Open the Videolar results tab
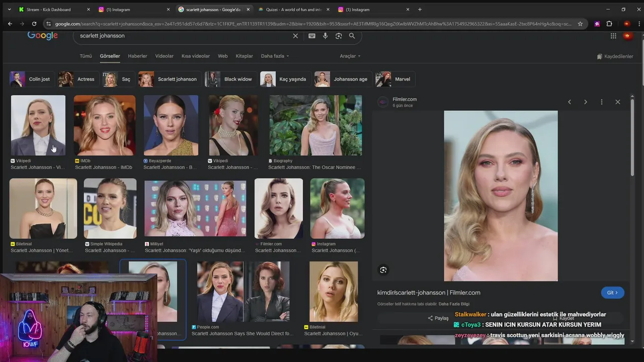Screen dimensions: 644x362 [x=164, y=56]
